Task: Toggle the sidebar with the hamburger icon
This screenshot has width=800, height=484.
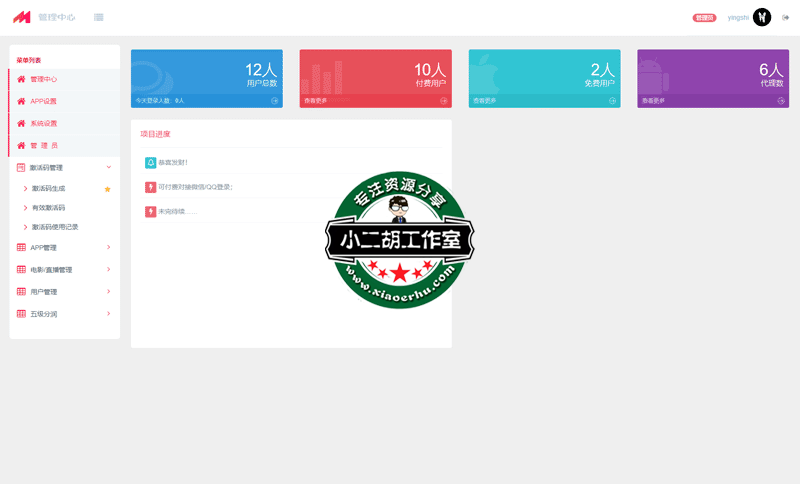Action: coord(98,17)
